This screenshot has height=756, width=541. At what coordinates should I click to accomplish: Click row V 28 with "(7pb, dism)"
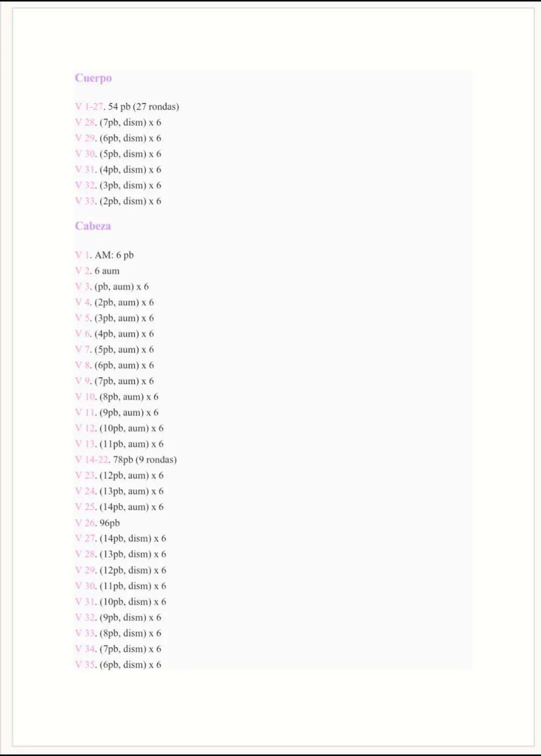tap(130, 122)
